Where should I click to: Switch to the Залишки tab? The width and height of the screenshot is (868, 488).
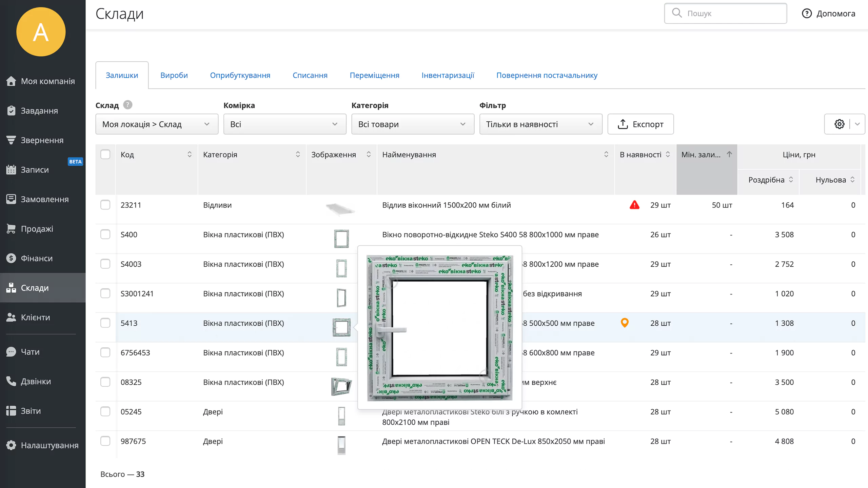[122, 75]
